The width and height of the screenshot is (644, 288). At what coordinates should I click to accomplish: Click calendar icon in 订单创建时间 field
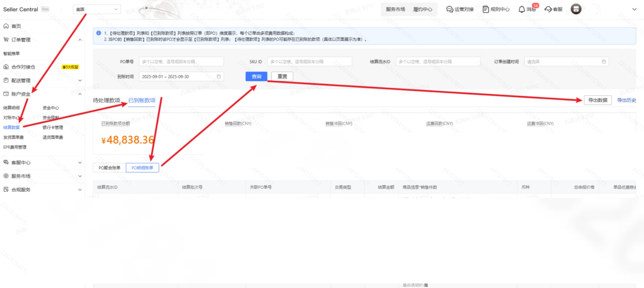[603, 62]
